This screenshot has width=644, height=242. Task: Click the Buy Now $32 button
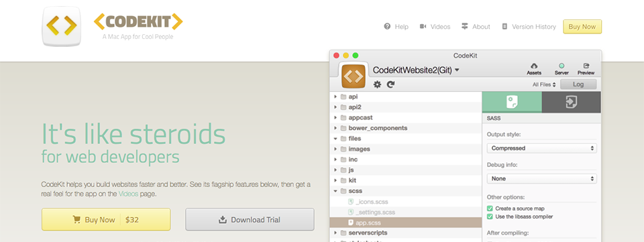[x=106, y=219]
